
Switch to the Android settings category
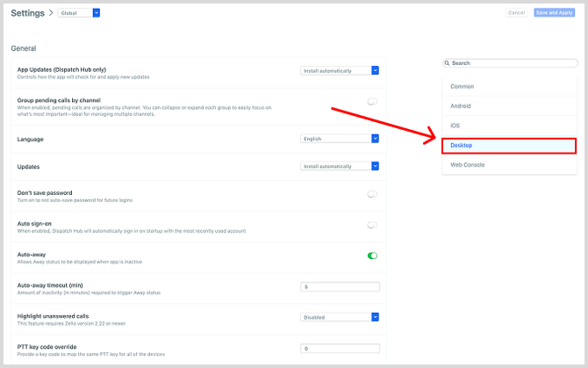[x=509, y=105]
